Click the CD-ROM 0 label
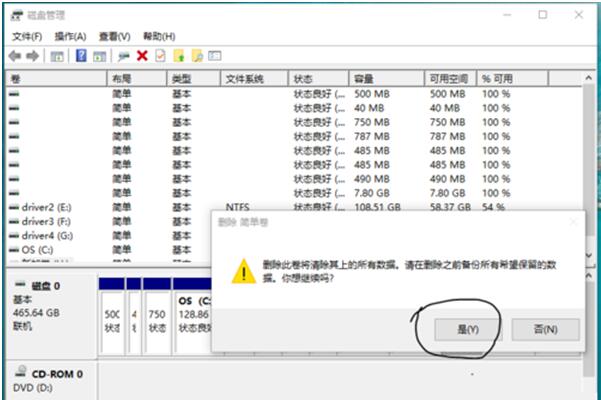This screenshot has width=601, height=400. pyautogui.click(x=57, y=374)
